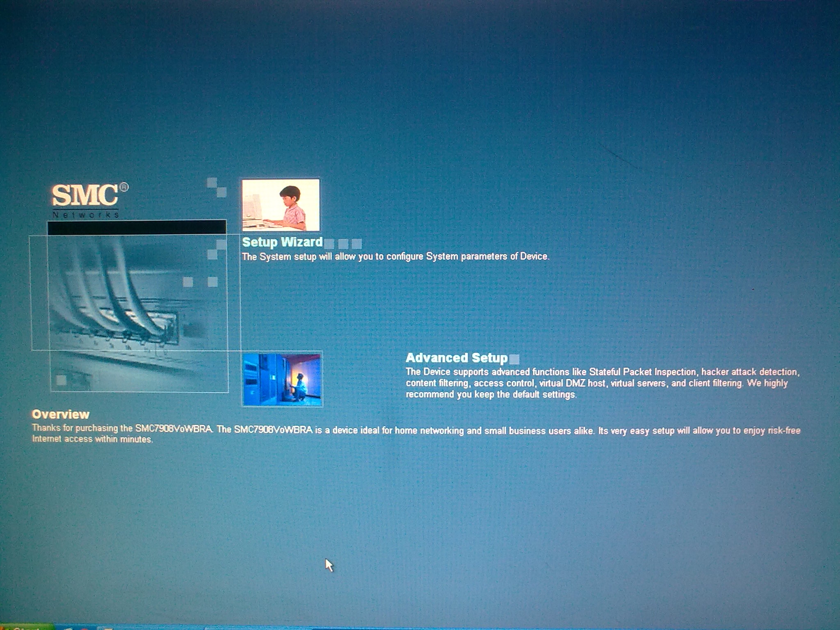
Task: Click the two squares left of Setup Wizard title
Action: 217,250
